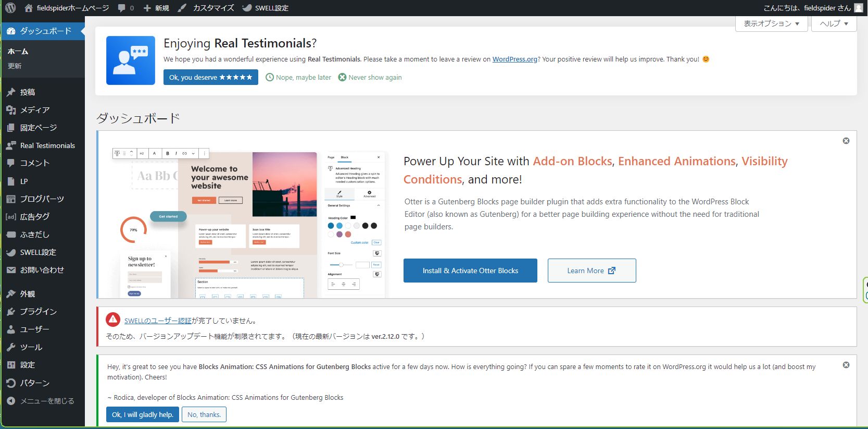Click Install & Activate Otter Blocks button
Image resolution: width=868 pixels, height=429 pixels.
[470, 271]
